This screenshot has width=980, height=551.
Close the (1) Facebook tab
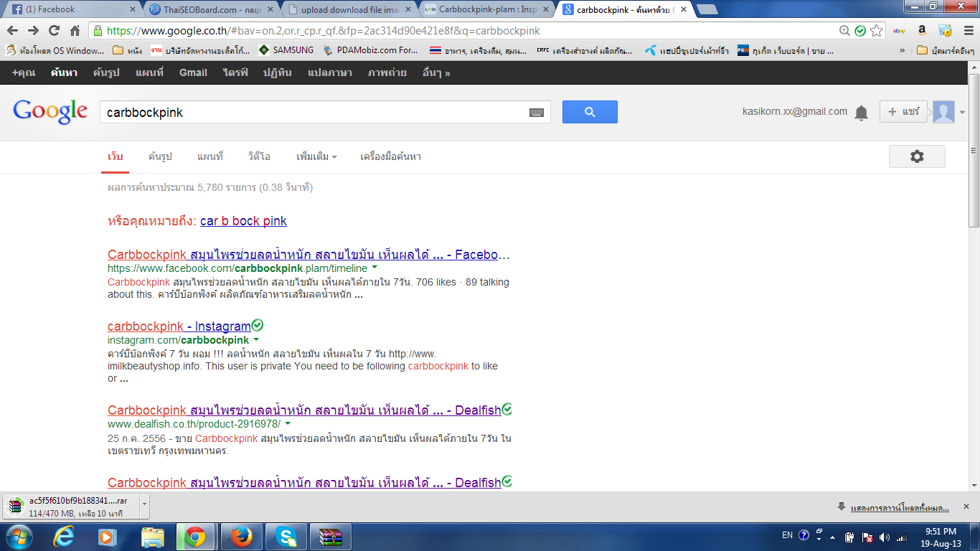(x=132, y=9)
